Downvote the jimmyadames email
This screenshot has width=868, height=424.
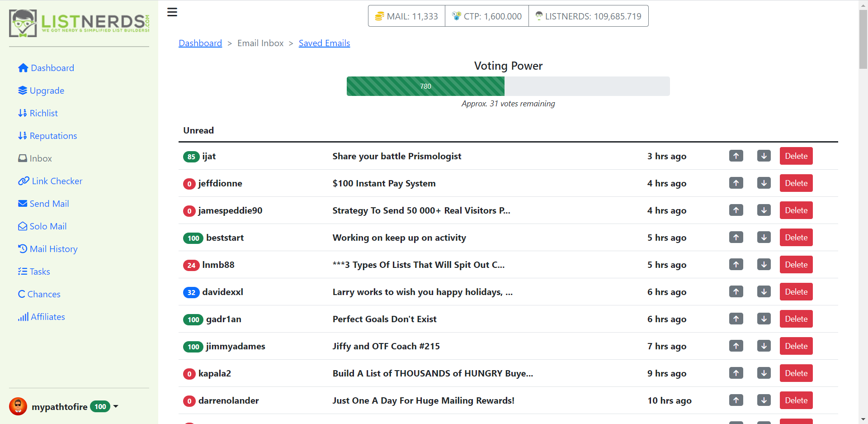coord(764,346)
